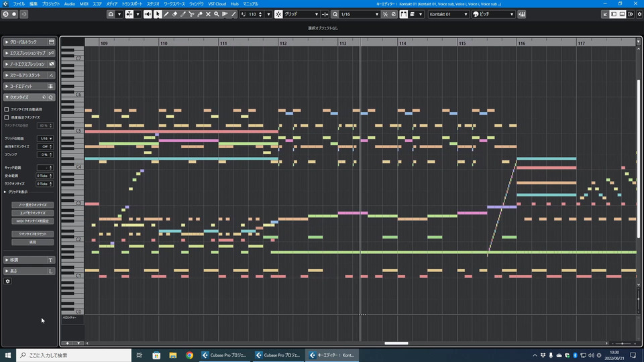Pick the Mute tool (X icon)
The width and height of the screenshot is (644, 362).
pos(208,14)
